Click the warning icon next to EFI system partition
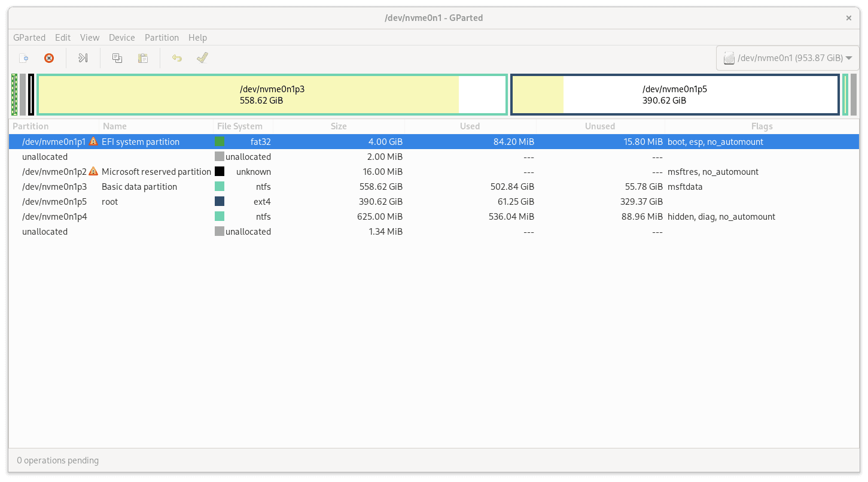Screen dimensions: 868x482 94,141
